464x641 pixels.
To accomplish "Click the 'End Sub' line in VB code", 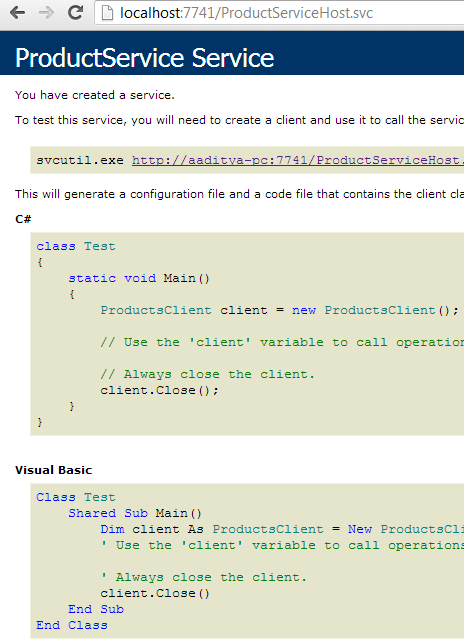I will [96, 609].
